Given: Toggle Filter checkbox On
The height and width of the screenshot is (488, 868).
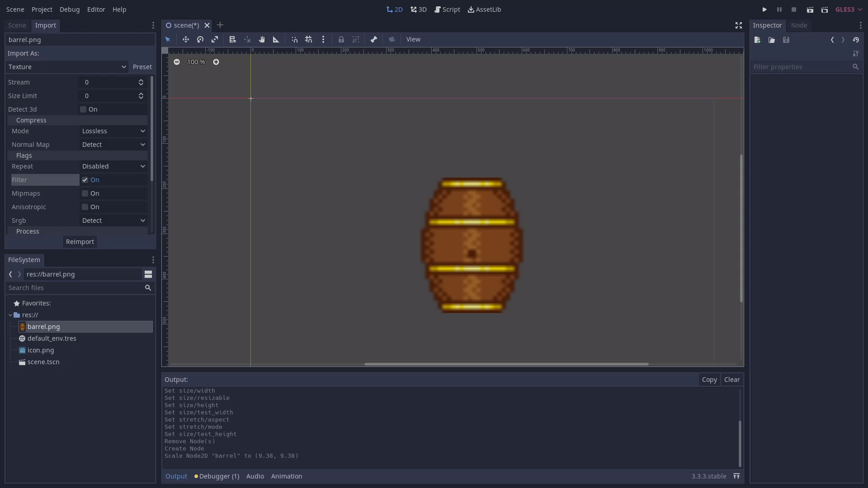Looking at the screenshot, I should (85, 179).
